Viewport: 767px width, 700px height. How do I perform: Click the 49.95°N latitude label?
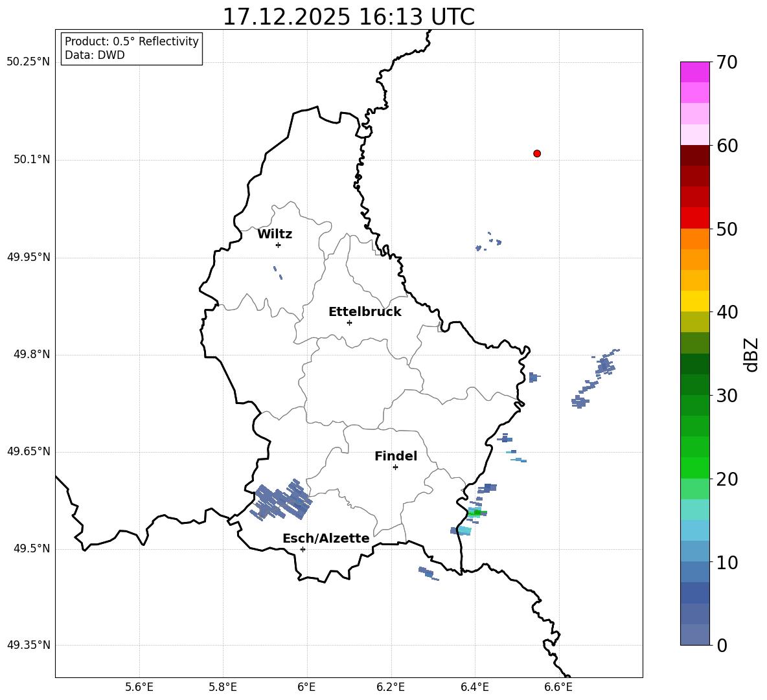[x=28, y=257]
